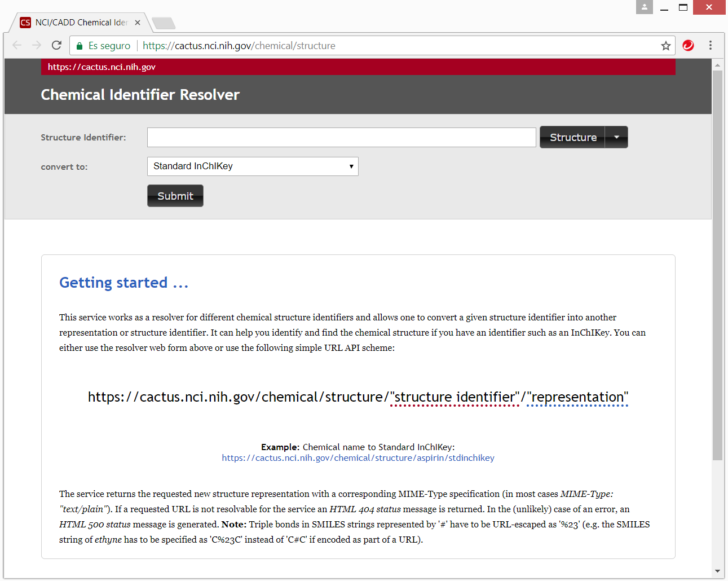Click the 'HTML 404 status' italic text

click(x=365, y=509)
